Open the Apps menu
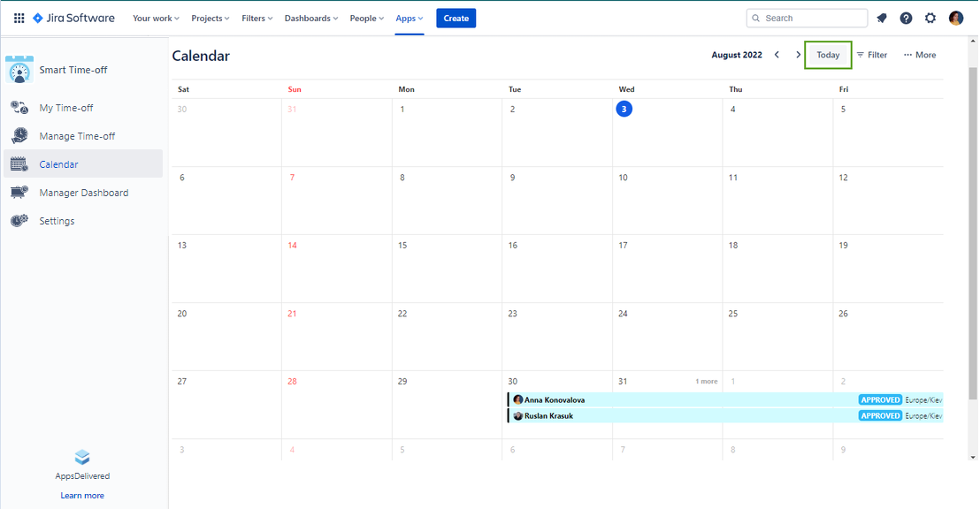The width and height of the screenshot is (980, 509). (x=410, y=18)
